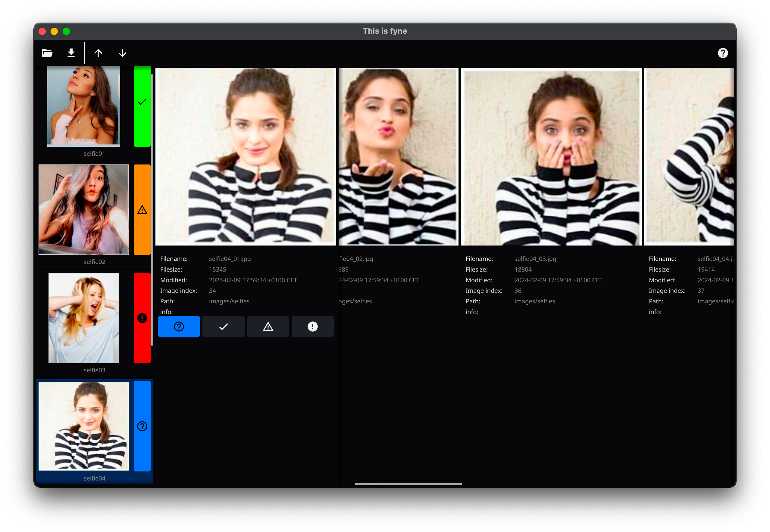Click the red error bar beside selfie03
Screen dimensions: 770x532
tap(142, 318)
